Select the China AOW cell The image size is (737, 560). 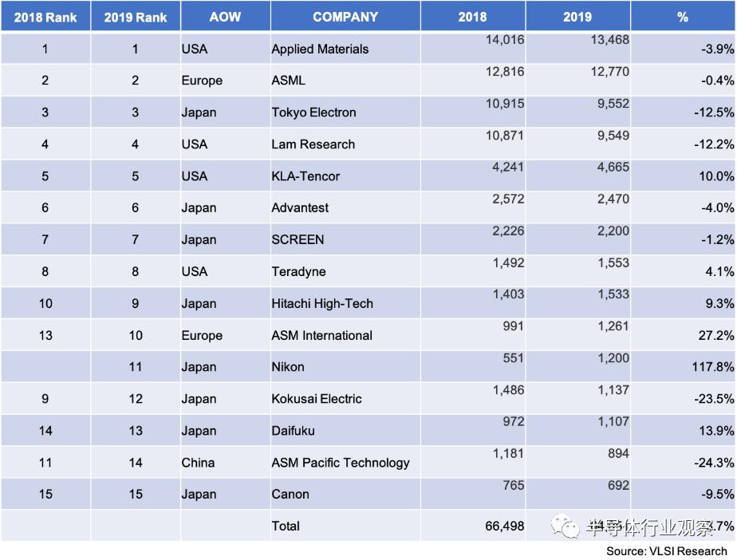pyautogui.click(x=199, y=463)
